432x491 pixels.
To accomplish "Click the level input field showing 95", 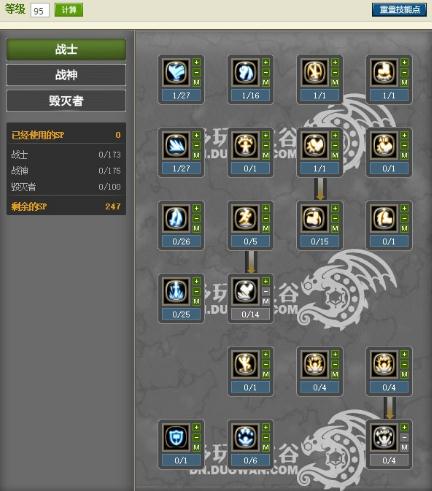I will coord(40,10).
